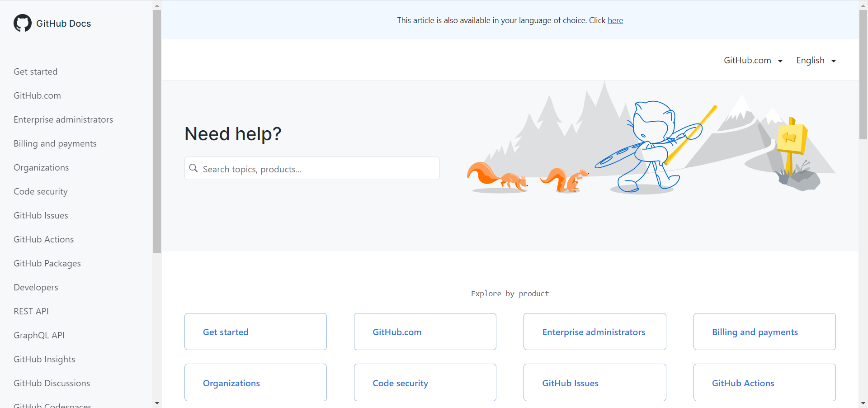Open the GitHub Actions product card

pyautogui.click(x=764, y=382)
